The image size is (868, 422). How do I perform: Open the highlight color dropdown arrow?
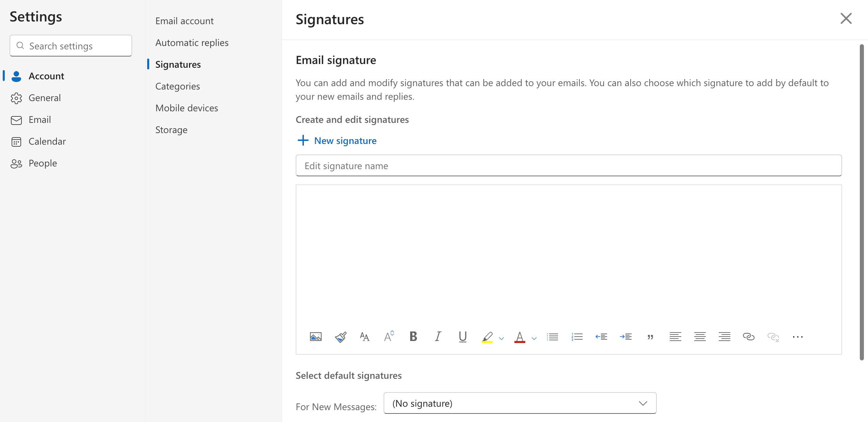501,338
